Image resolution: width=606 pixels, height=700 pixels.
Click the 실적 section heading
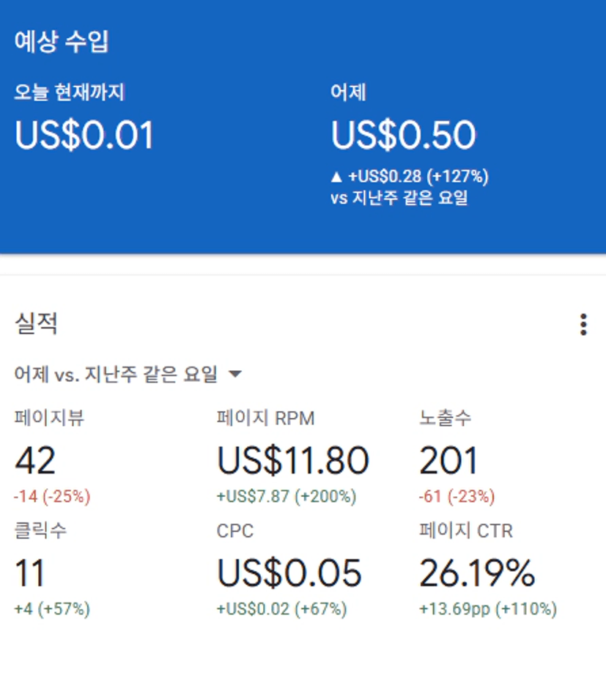37,323
